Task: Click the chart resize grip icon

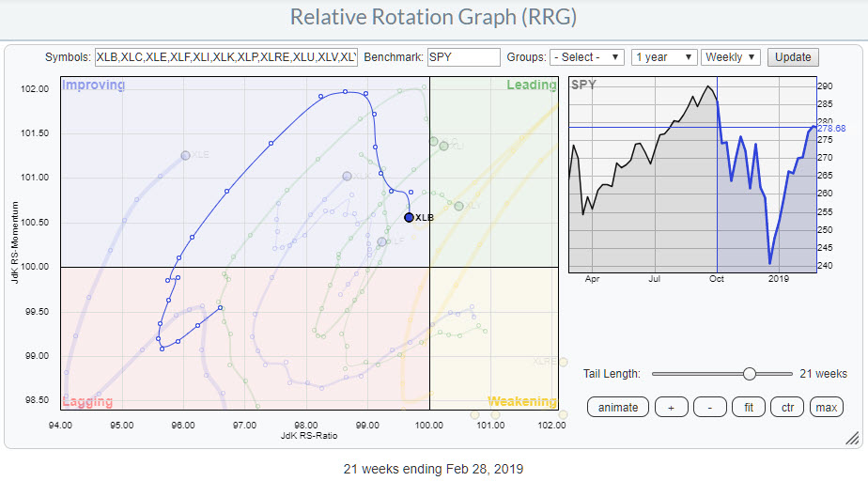Action: click(852, 439)
